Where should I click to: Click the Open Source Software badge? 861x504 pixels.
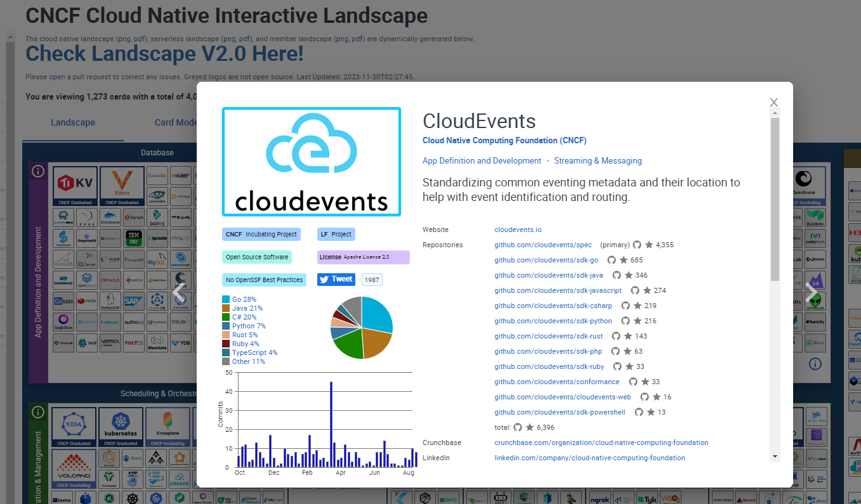click(257, 257)
